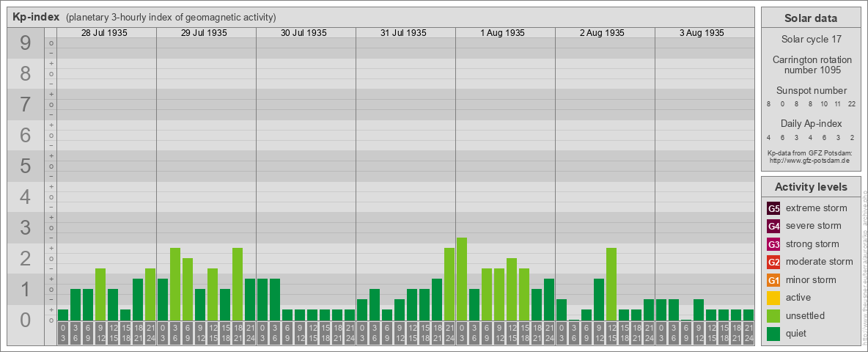Click sunspot number value 11

pyautogui.click(x=837, y=104)
